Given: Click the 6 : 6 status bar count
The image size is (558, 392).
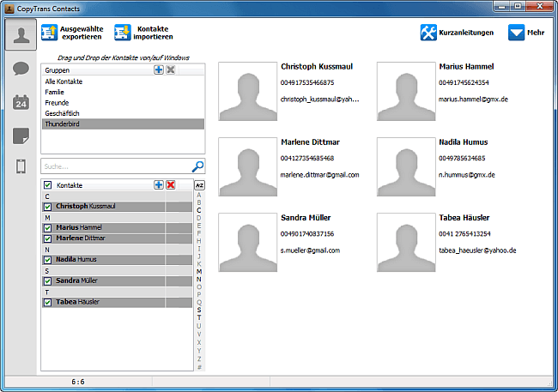Looking at the screenshot, I should click(x=78, y=382).
